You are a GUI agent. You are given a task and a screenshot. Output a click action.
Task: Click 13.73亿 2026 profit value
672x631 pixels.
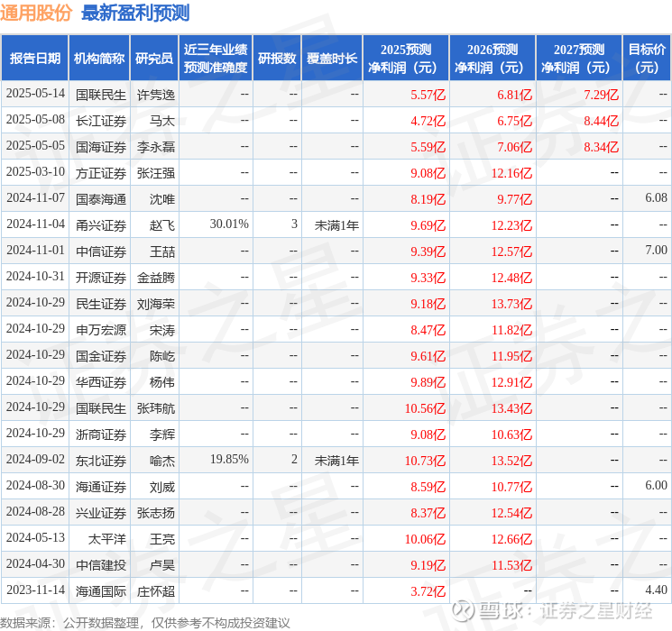(x=511, y=304)
